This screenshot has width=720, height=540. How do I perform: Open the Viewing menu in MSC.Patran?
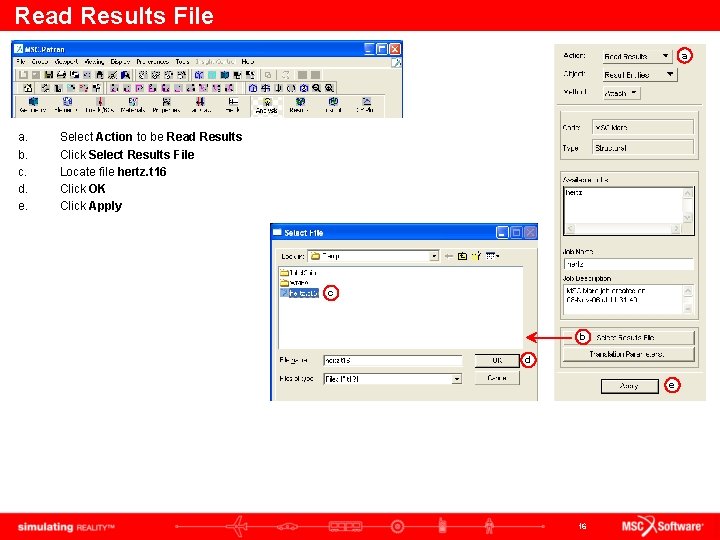[x=95, y=62]
